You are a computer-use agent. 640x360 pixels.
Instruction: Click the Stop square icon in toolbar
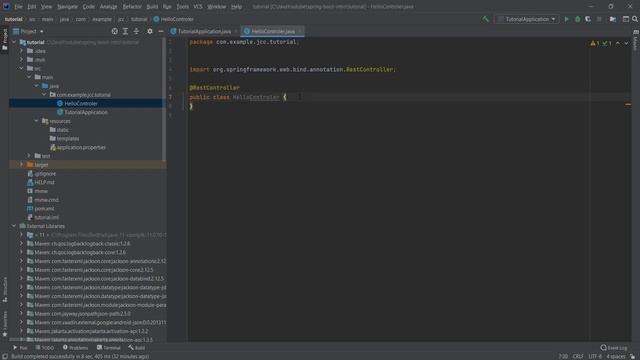click(x=599, y=19)
